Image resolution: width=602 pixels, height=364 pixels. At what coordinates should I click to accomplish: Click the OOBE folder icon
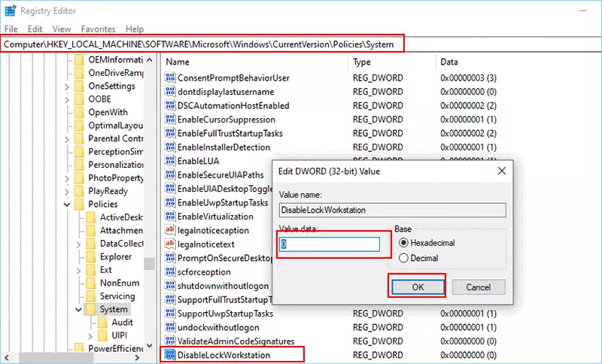[79, 99]
